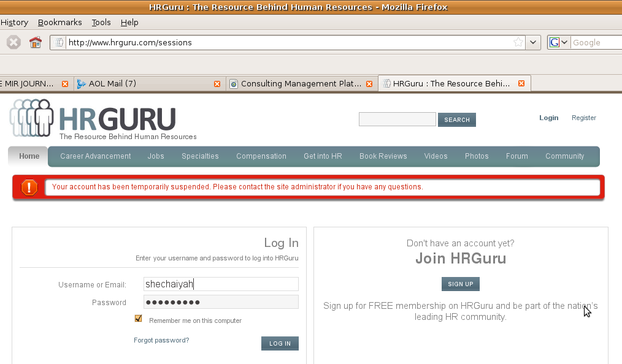Open the Get into HR section
Viewport: 622px width, 364px height.
coord(323,156)
